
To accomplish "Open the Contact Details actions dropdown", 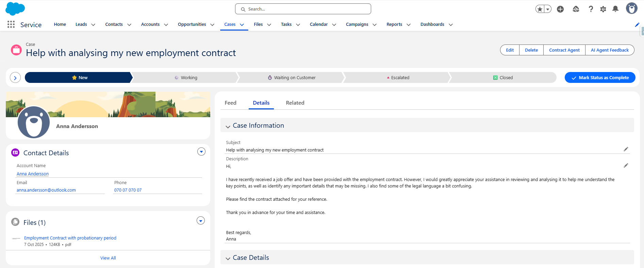I will tap(201, 152).
